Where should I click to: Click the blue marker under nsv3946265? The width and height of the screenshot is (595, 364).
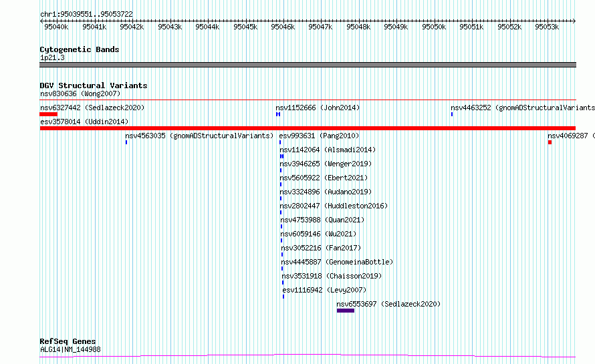[x=281, y=170]
